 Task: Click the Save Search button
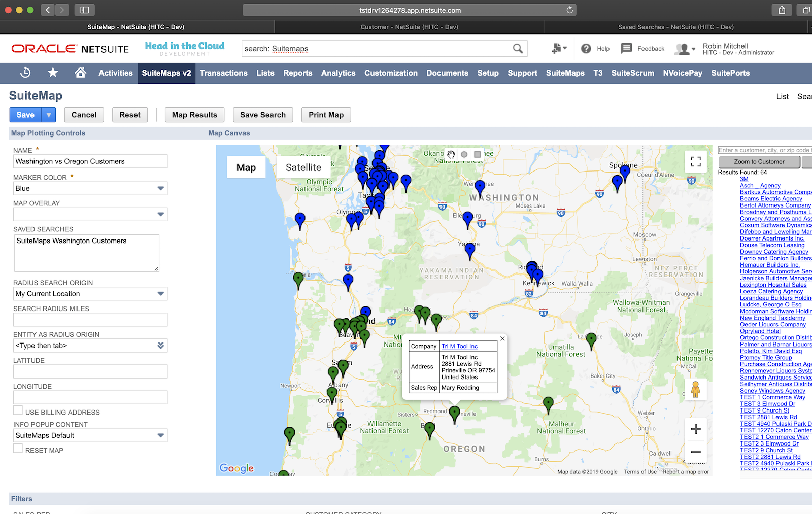pos(263,115)
